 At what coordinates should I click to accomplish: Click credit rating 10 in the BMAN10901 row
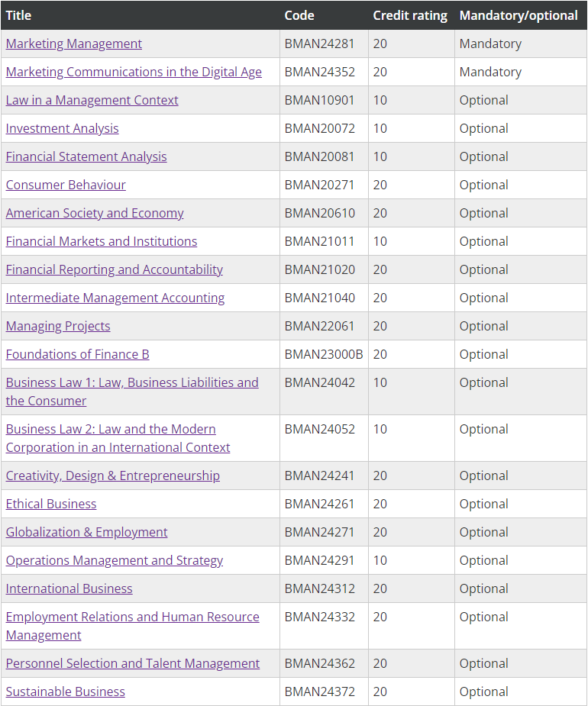coord(380,101)
